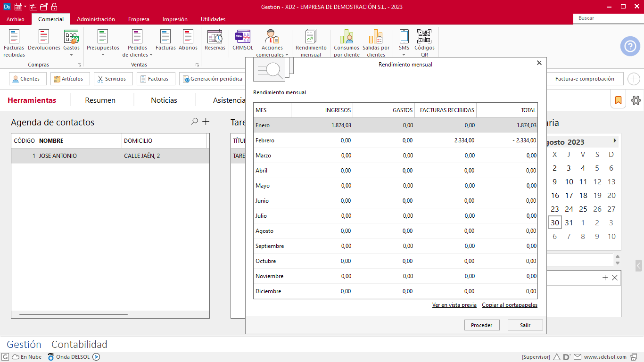The height and width of the screenshot is (362, 644).
Task: Expand Pedidos de clientes dropdown
Action: pyautogui.click(x=151, y=55)
